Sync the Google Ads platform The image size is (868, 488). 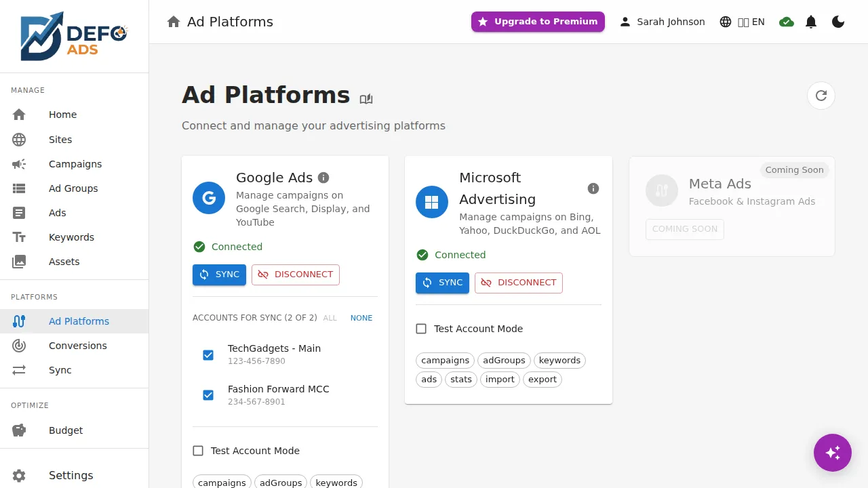click(x=219, y=274)
